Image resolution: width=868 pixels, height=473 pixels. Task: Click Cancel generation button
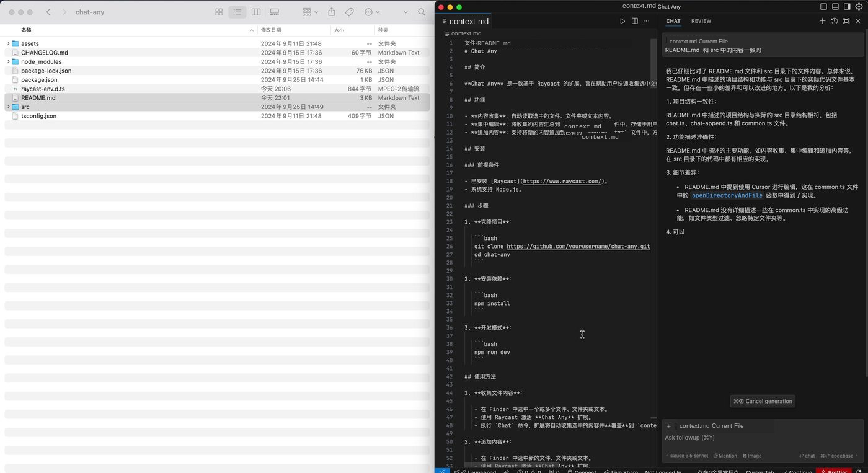click(x=763, y=401)
